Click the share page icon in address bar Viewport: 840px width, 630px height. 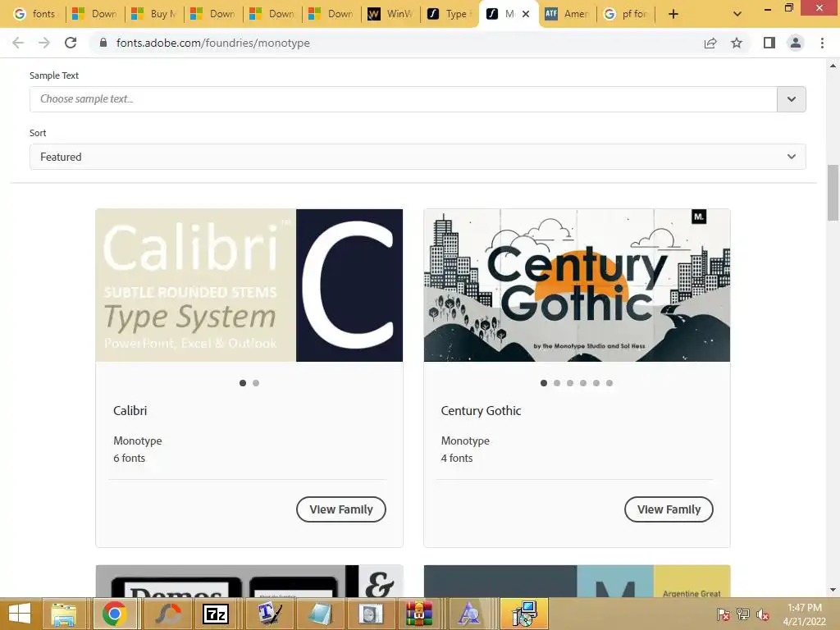710,43
